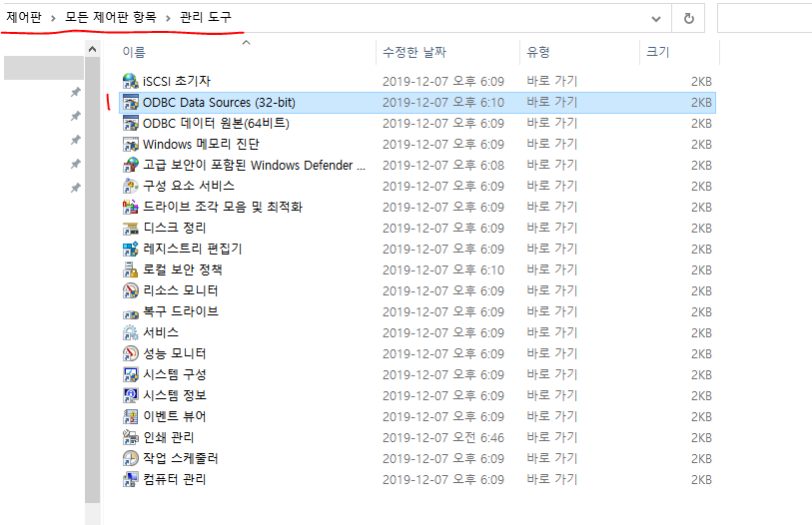This screenshot has width=812, height=525.
Task: Select the 성능 모니터 name text
Action: pyautogui.click(x=175, y=353)
